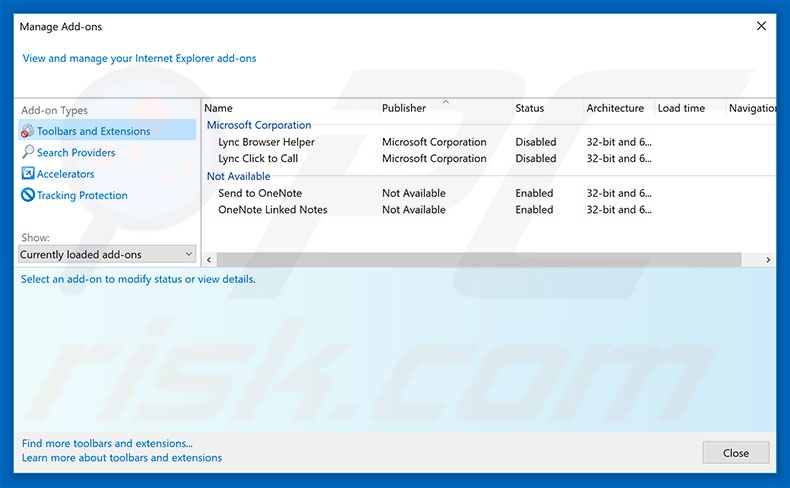Click the Search Providers magnifier icon
Image resolution: width=790 pixels, height=488 pixels.
(28, 152)
